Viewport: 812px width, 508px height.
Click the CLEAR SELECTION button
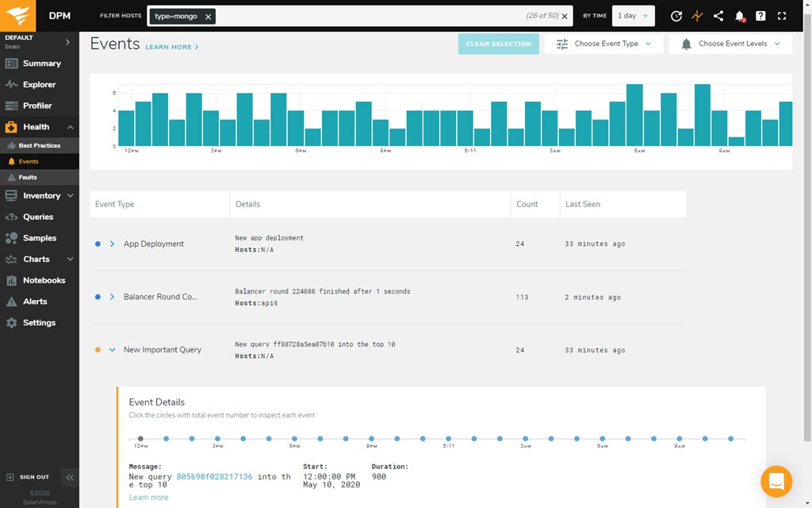coord(498,44)
